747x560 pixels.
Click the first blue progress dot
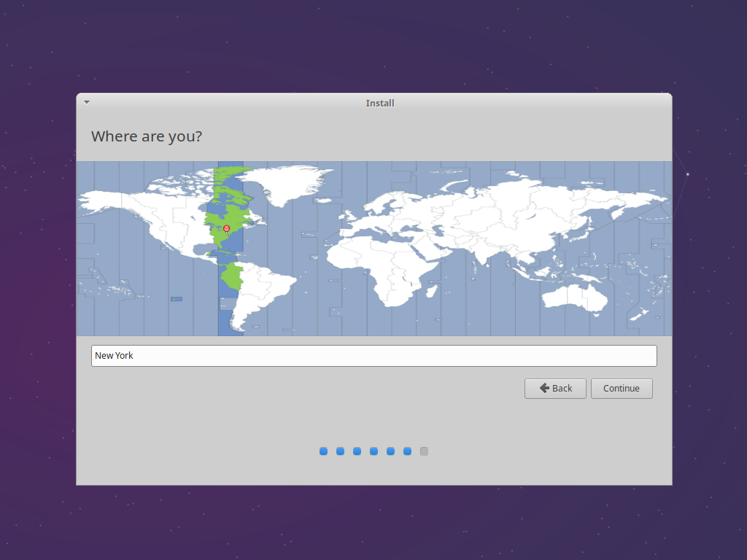coord(323,451)
